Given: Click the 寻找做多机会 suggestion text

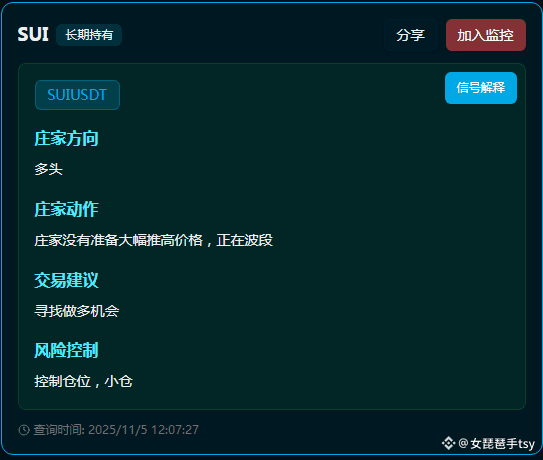Looking at the screenshot, I should tap(77, 311).
